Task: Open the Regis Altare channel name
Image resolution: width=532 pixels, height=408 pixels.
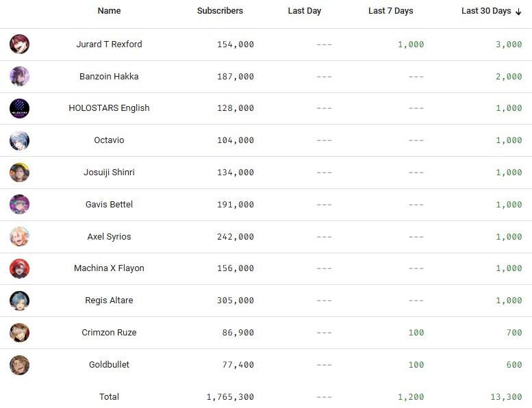Action: [x=109, y=301]
